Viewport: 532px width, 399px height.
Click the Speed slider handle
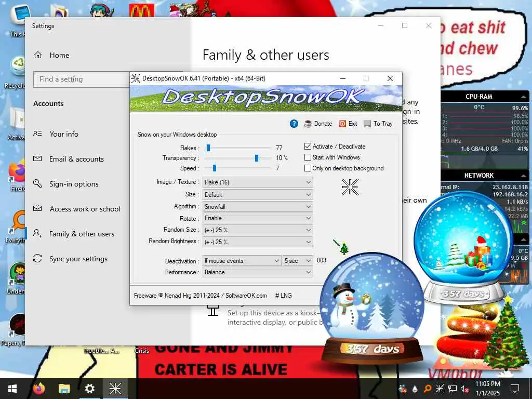[x=215, y=168]
